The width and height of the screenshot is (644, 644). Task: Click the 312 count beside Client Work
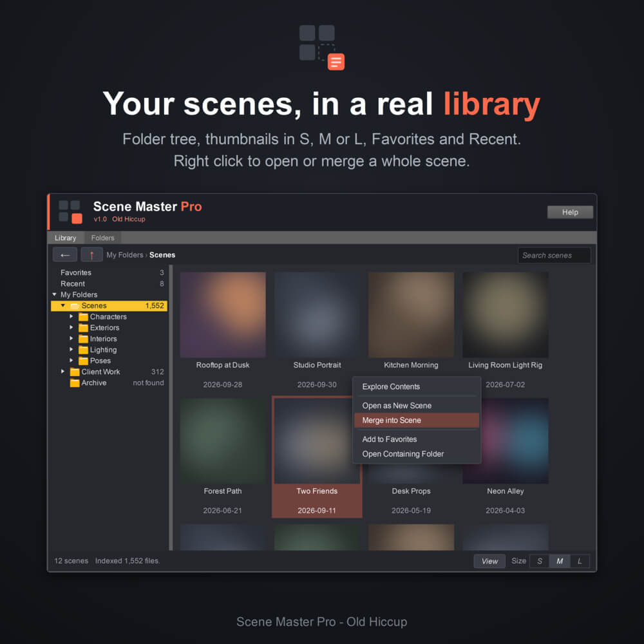pos(158,372)
